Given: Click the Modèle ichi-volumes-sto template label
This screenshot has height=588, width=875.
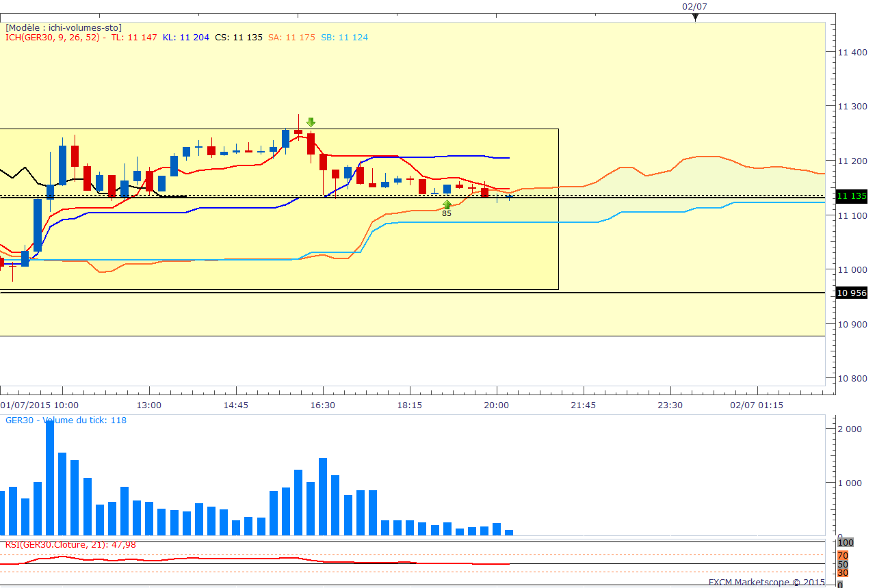Looking at the screenshot, I should [x=64, y=27].
